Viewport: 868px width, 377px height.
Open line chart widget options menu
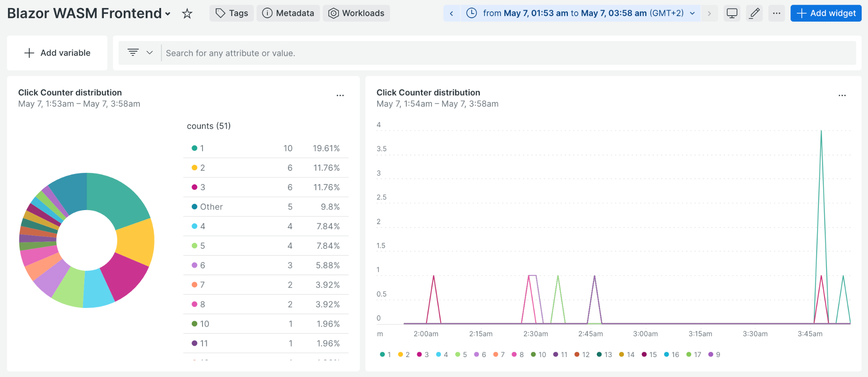click(842, 95)
